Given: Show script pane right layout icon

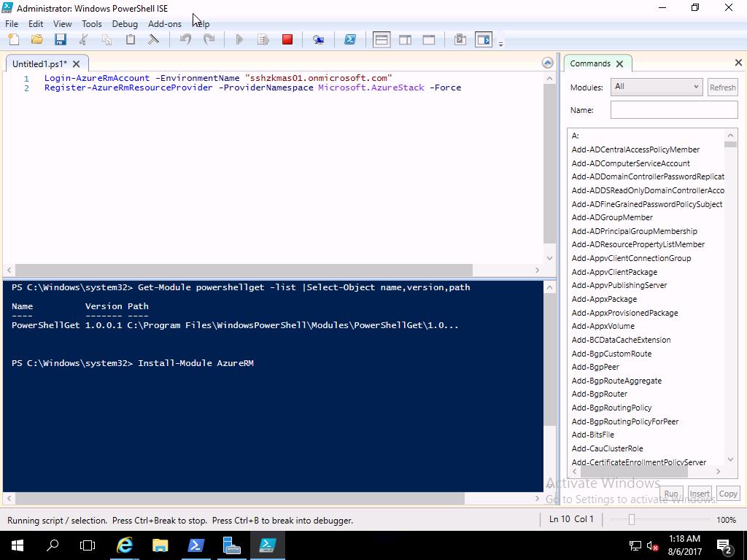Looking at the screenshot, I should 406,39.
